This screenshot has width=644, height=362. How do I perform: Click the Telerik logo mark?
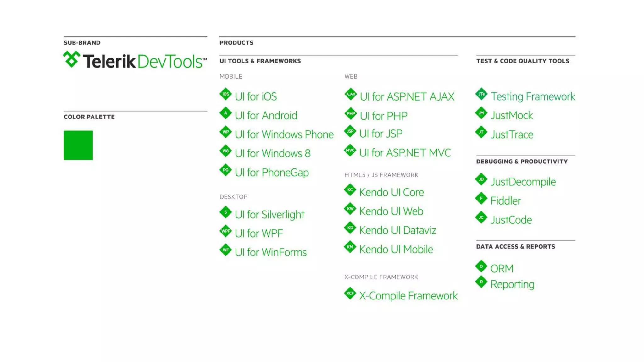tap(72, 59)
